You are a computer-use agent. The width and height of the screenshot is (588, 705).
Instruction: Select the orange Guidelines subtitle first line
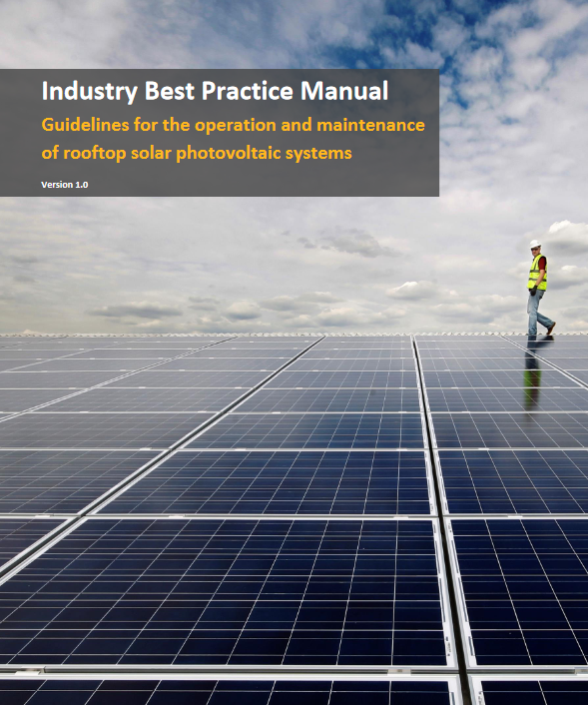click(233, 125)
